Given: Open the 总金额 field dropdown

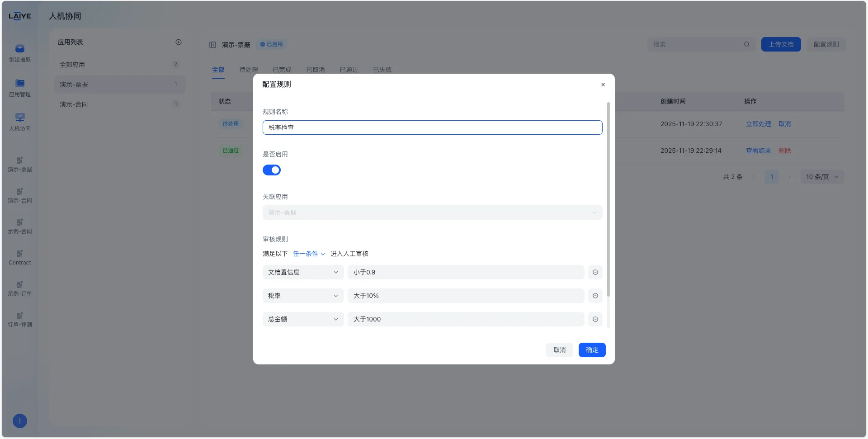Looking at the screenshot, I should (303, 319).
